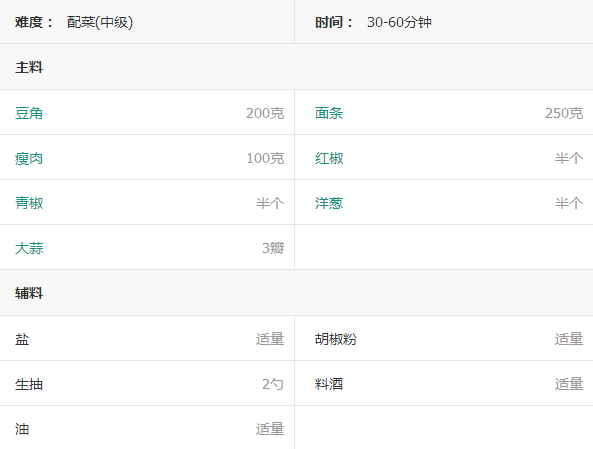The image size is (593, 449).
Task: Open the 洋葱 ingredient link
Action: pos(329,203)
